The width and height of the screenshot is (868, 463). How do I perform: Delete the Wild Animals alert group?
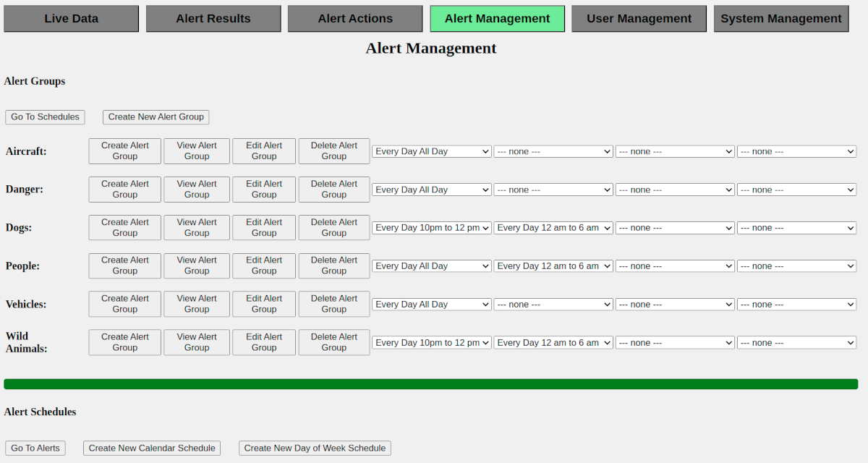click(x=333, y=342)
